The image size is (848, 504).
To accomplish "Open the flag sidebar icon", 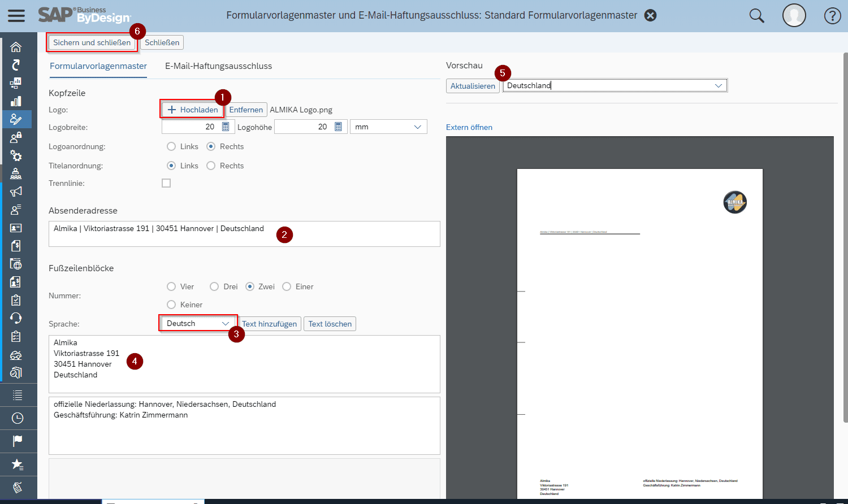I will [18, 441].
